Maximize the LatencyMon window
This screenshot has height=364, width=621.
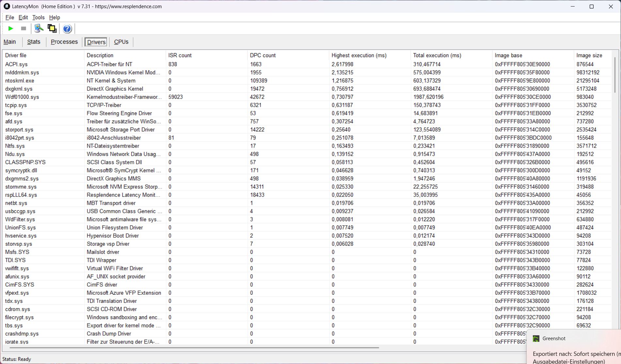[591, 7]
